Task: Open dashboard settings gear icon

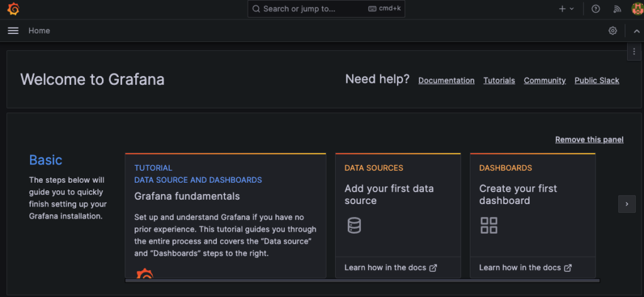Action: tap(613, 31)
